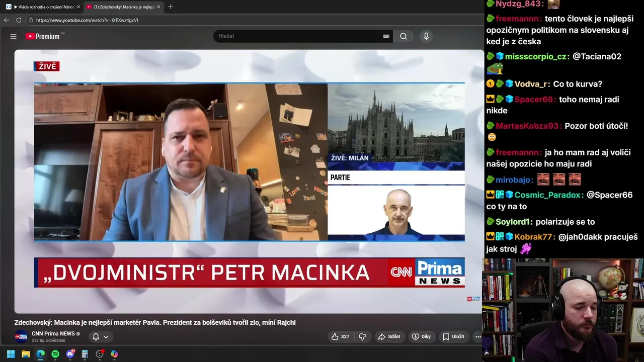This screenshot has width=644, height=362.
Task: Open CNN Prima NEWS channel avatar
Action: 21,337
